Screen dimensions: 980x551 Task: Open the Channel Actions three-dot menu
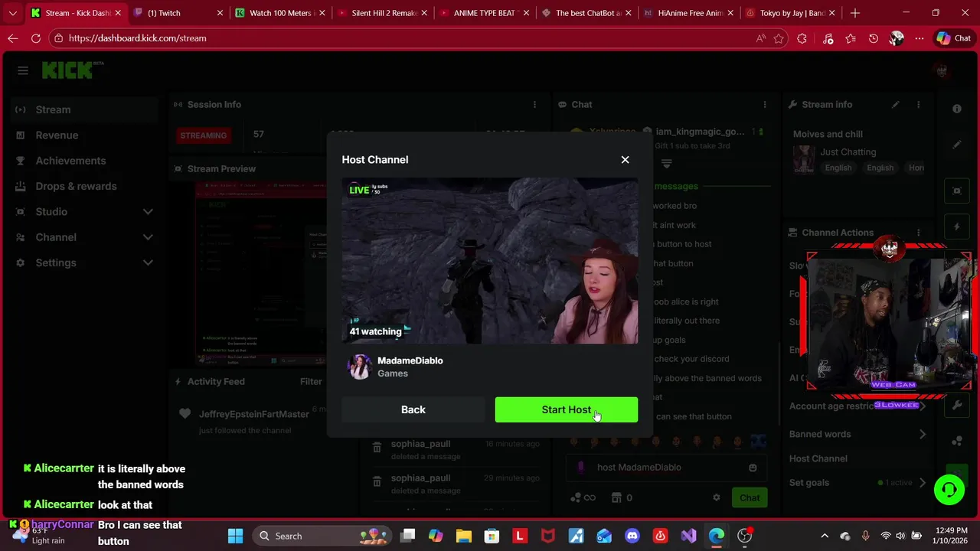click(x=918, y=232)
